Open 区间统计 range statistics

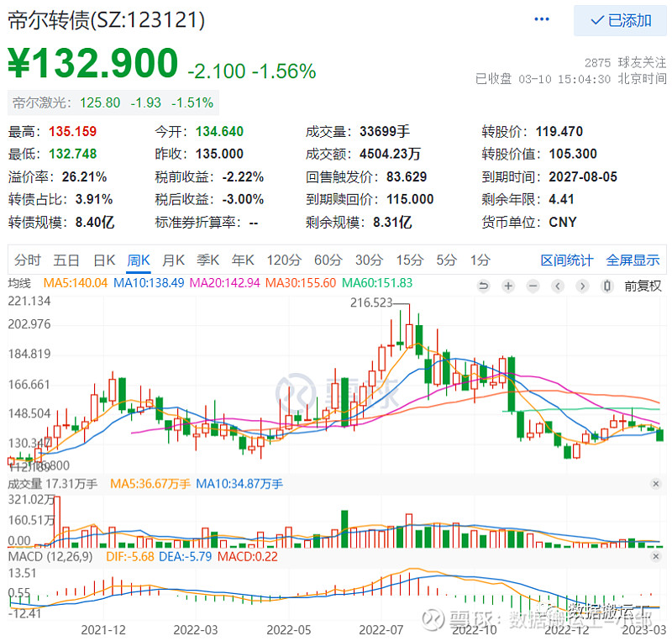point(566,260)
